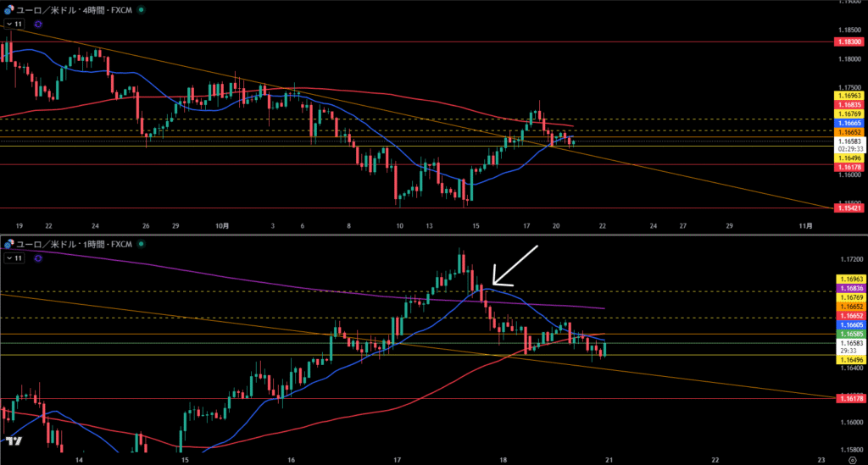Click the white arrow drawing on the 1-hour chart
Screen dimensions: 868x465
click(x=514, y=265)
